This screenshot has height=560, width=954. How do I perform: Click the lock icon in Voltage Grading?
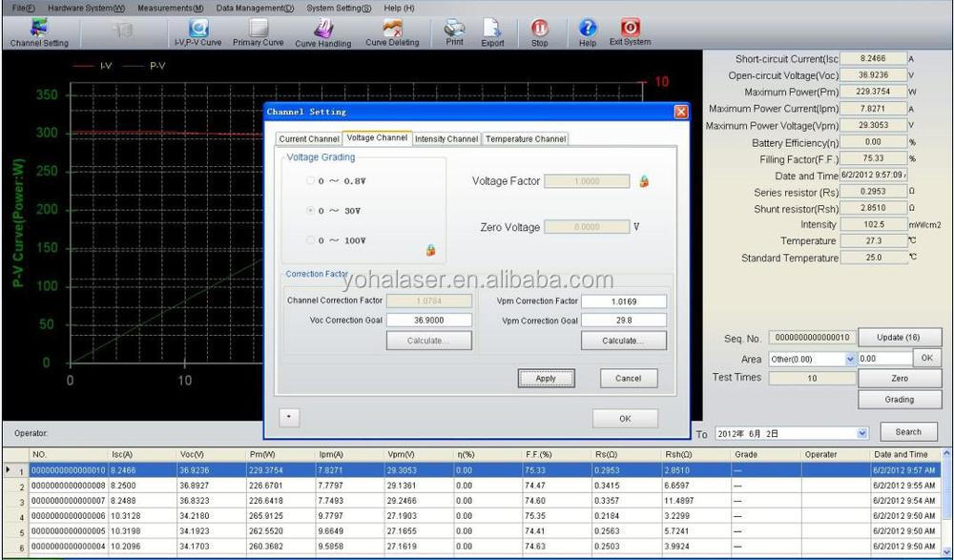[x=431, y=250]
